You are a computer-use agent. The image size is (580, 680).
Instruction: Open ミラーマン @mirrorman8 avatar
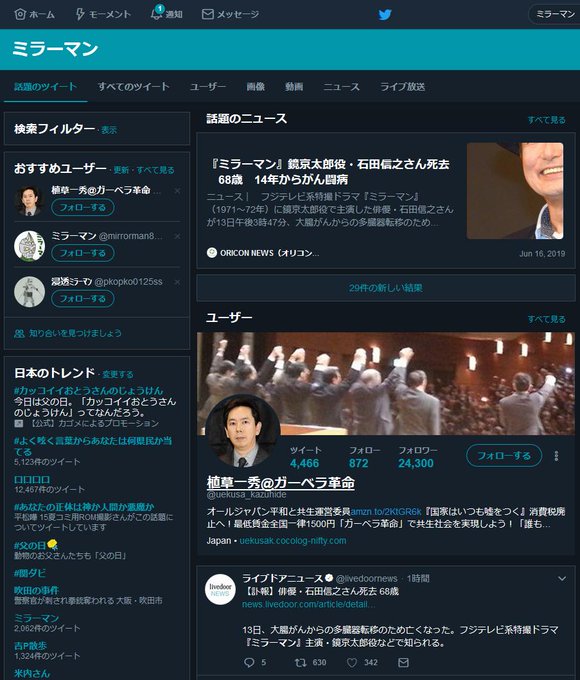click(x=29, y=246)
